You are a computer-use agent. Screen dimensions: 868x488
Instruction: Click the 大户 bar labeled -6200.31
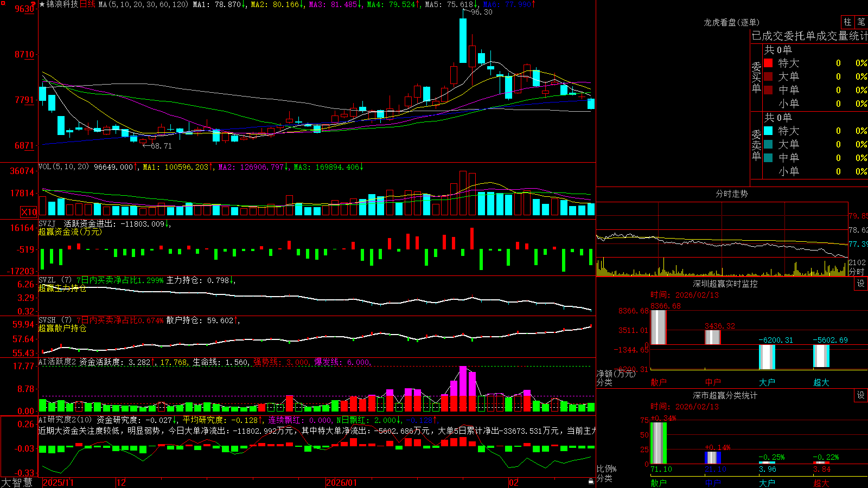click(767, 357)
